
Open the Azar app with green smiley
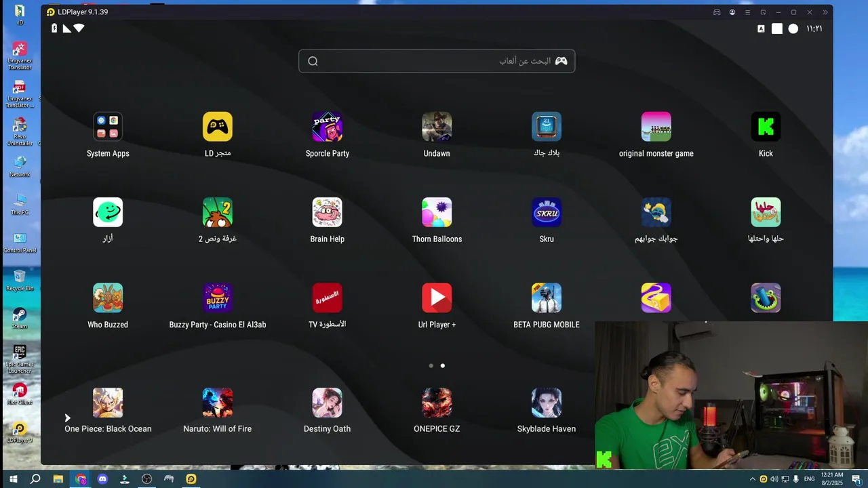pos(108,212)
